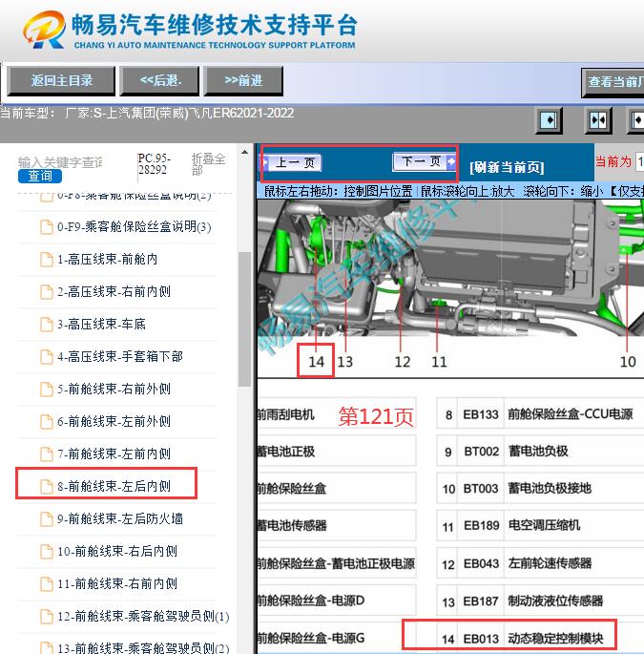Viewport: 644px width, 654px height.
Task: Click the >>前进 button
Action: click(243, 80)
